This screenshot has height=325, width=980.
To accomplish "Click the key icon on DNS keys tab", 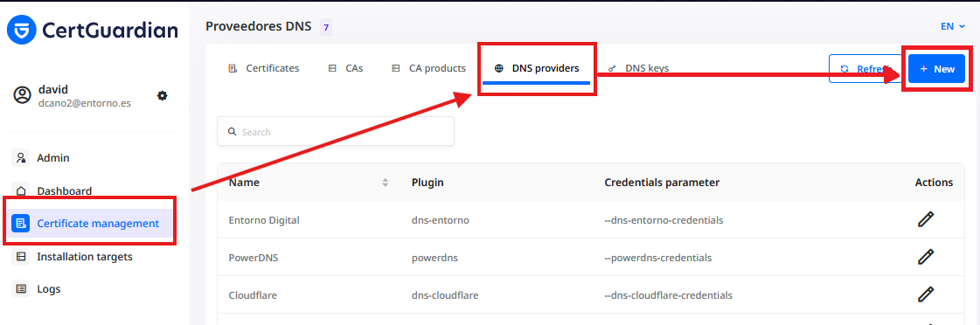I will 613,69.
